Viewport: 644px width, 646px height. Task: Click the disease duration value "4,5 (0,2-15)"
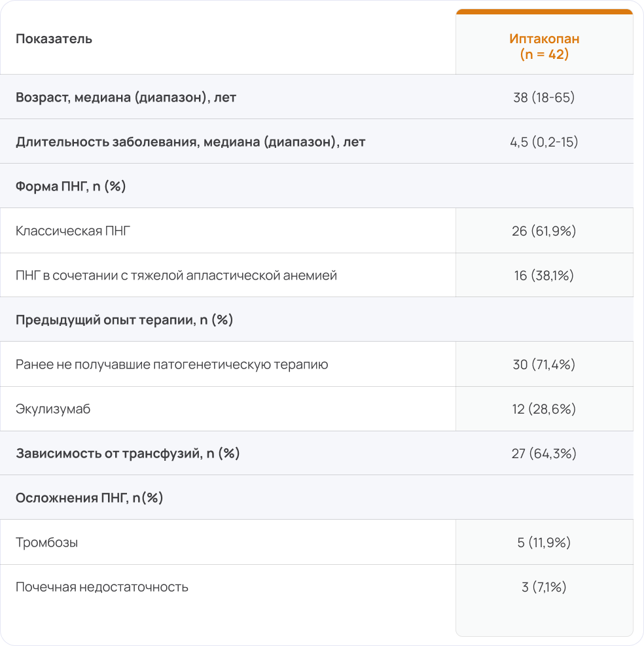point(544,141)
